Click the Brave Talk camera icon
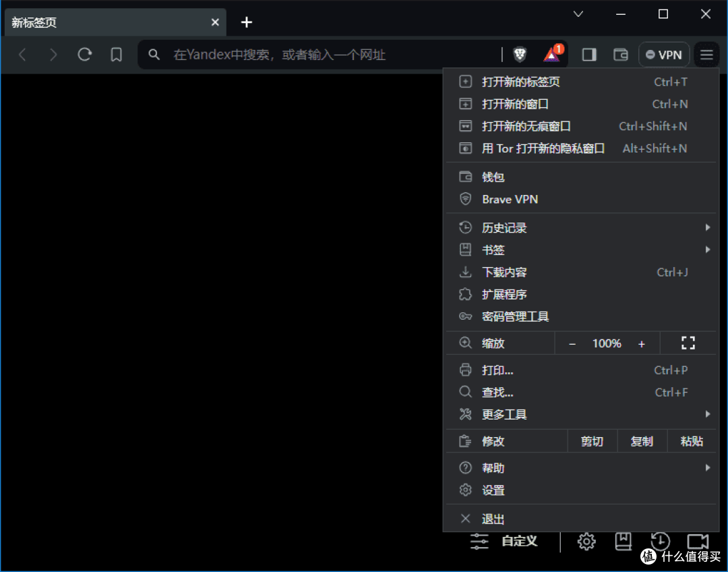Viewport: 728px width, 572px height. pyautogui.click(x=698, y=542)
